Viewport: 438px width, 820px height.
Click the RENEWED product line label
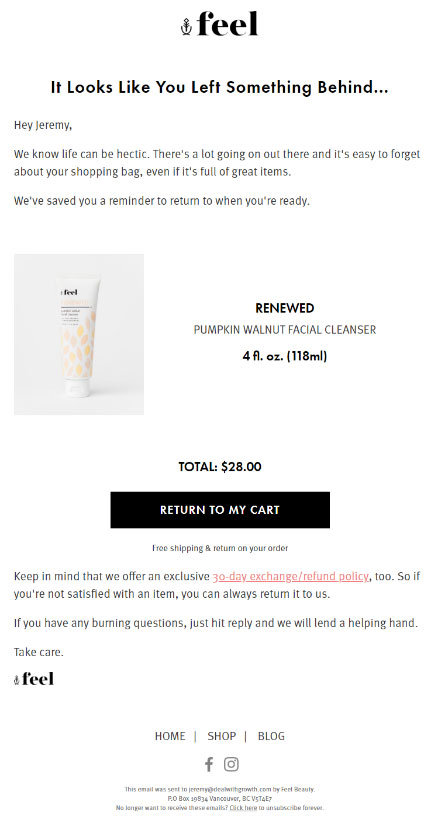point(285,308)
